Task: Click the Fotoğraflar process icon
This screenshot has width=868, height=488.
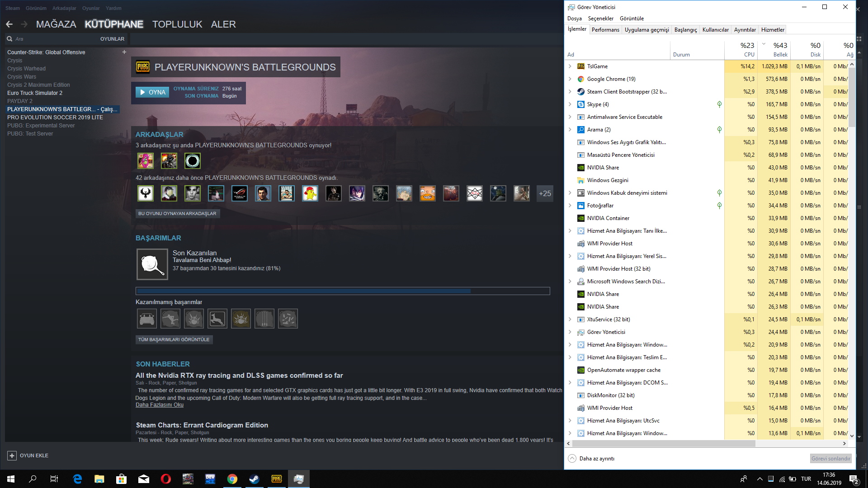Action: tap(581, 206)
